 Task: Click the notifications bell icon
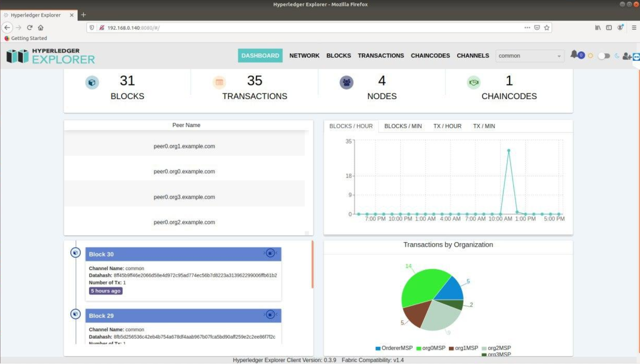point(574,54)
